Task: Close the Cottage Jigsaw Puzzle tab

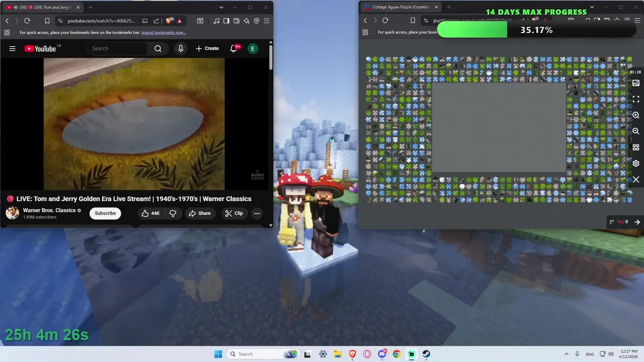Action: point(436,7)
